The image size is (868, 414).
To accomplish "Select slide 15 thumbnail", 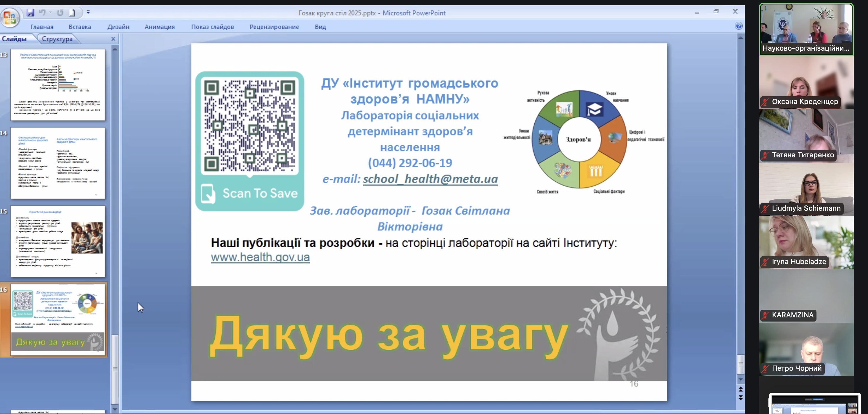I will click(x=58, y=241).
